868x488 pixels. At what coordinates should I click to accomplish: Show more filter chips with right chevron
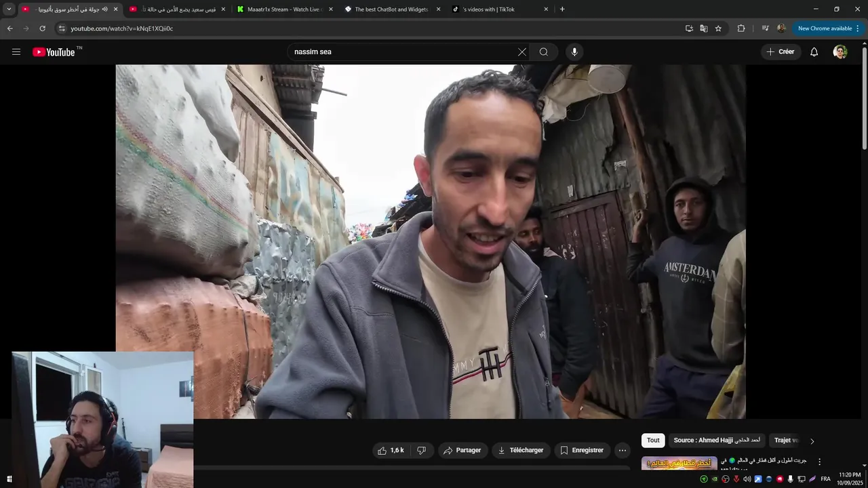[x=812, y=441]
